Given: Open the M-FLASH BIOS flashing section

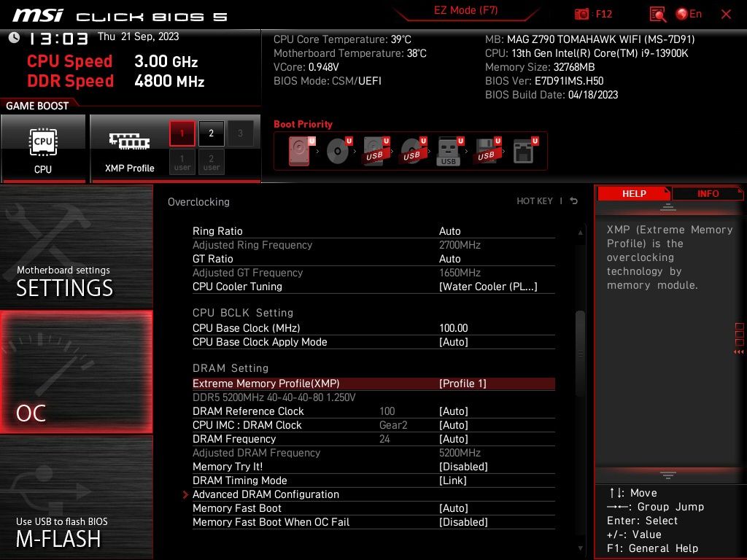Looking at the screenshot, I should (76, 497).
